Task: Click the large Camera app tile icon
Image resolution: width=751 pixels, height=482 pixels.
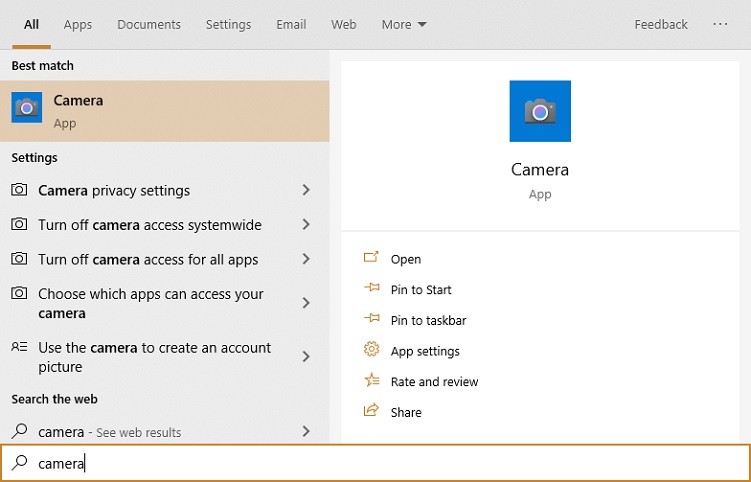Action: tap(540, 111)
